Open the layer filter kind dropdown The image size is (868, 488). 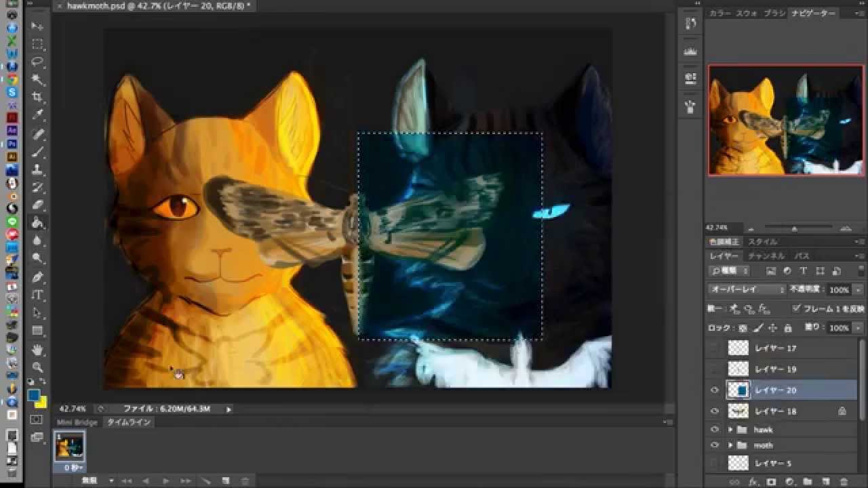pyautogui.click(x=730, y=270)
